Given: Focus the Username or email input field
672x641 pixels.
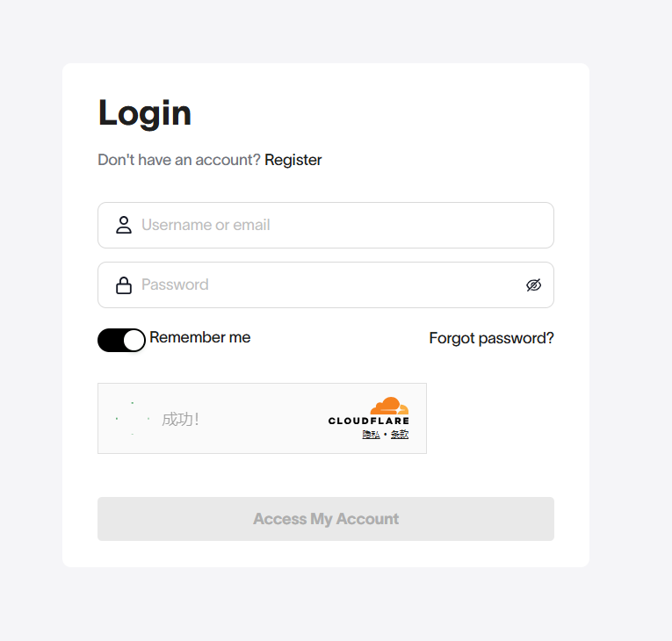Looking at the screenshot, I should point(326,225).
